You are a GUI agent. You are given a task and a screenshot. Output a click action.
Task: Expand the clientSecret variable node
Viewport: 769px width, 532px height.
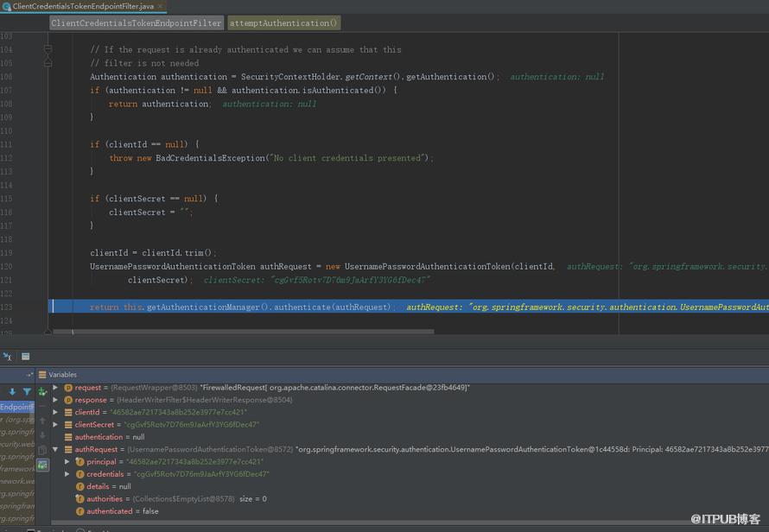[56, 424]
